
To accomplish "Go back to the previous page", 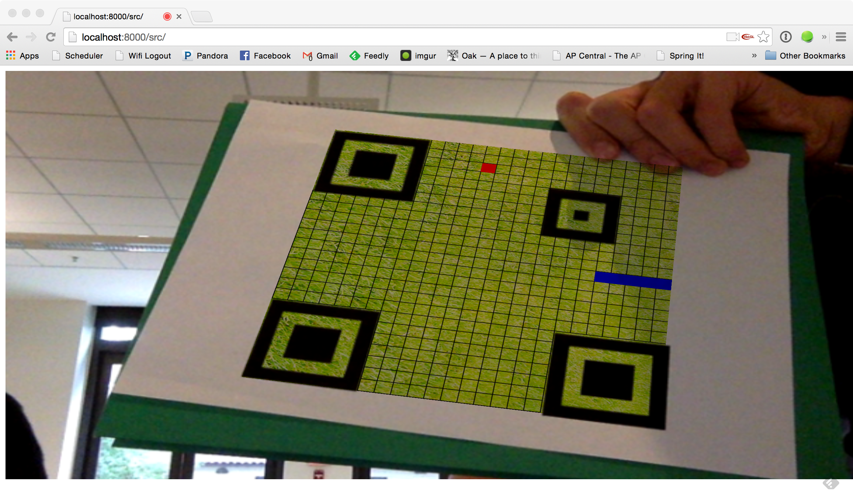I will tap(12, 37).
